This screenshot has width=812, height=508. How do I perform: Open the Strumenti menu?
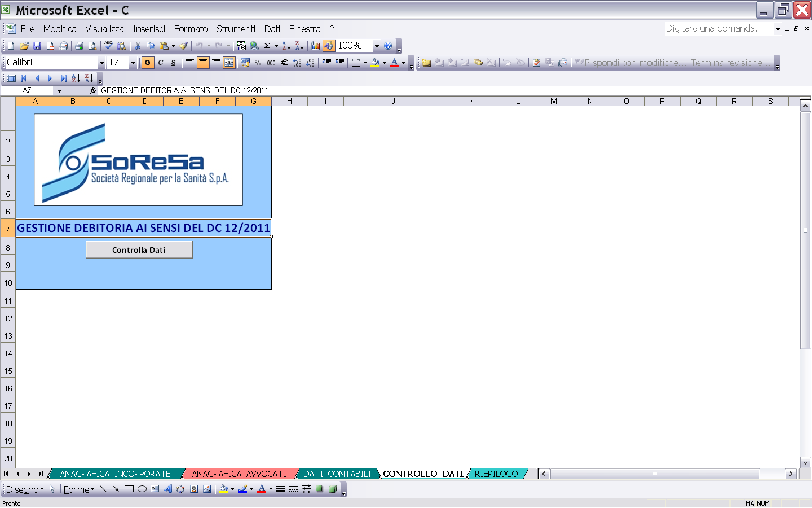(236, 29)
